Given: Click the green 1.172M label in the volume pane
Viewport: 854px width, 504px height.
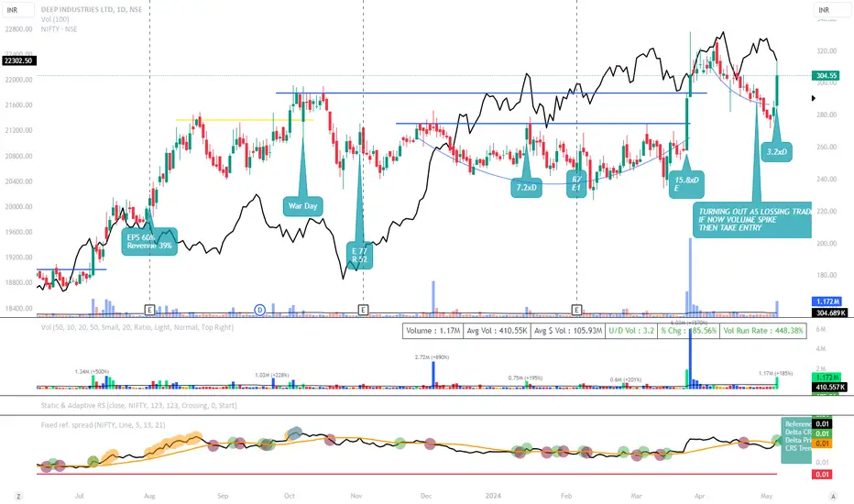Looking at the screenshot, I should point(827,377).
